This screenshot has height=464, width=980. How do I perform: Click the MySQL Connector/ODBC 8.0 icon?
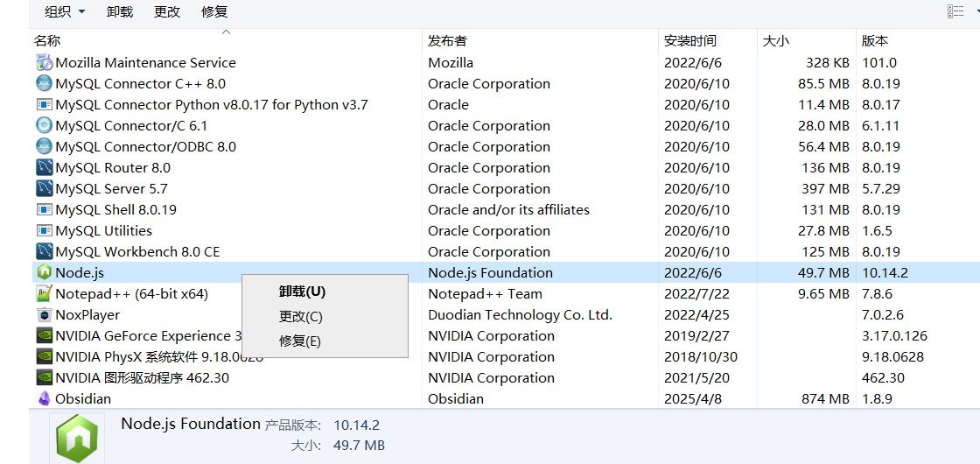[x=44, y=147]
